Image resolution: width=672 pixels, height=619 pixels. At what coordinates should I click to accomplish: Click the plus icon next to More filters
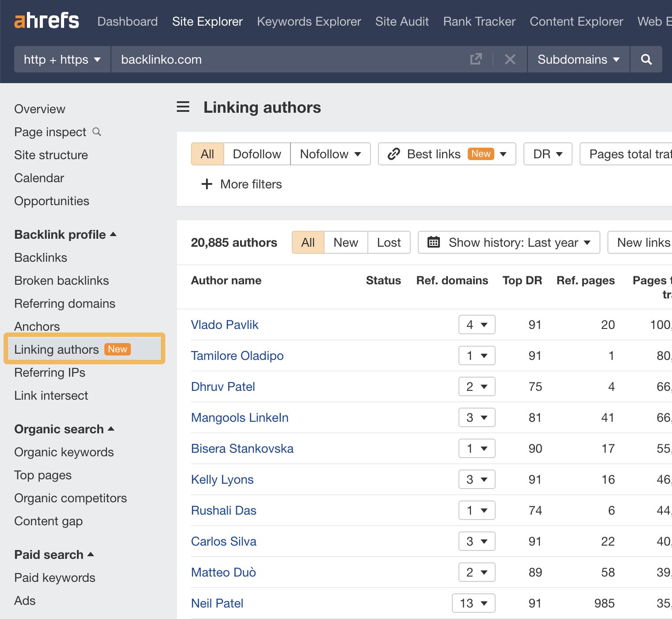[206, 184]
